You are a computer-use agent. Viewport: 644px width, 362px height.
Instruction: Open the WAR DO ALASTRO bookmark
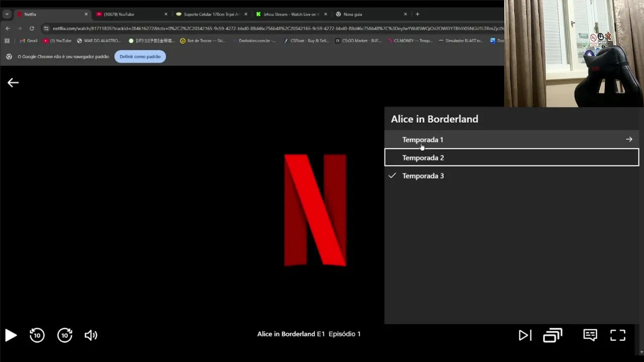[x=99, y=41]
